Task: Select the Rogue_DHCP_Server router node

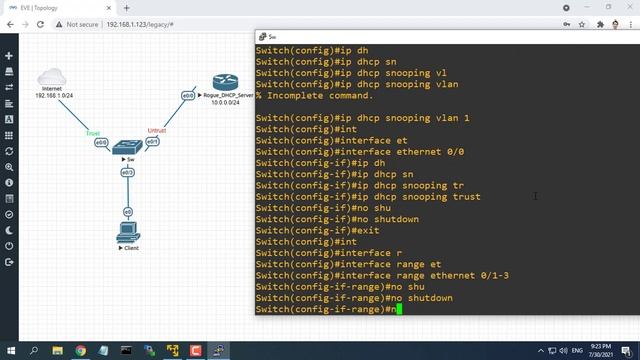Action: (x=225, y=82)
